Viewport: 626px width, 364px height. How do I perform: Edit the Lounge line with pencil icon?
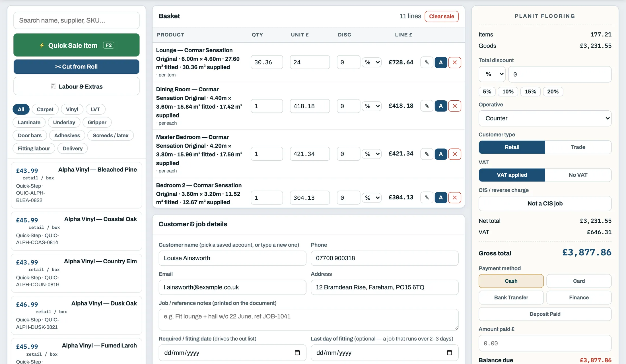tap(427, 62)
